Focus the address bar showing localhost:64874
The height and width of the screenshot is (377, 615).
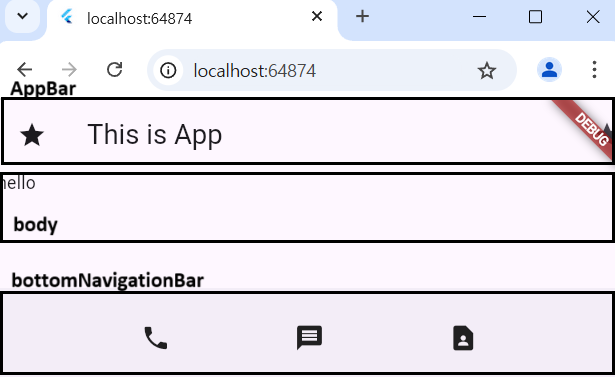click(x=331, y=71)
